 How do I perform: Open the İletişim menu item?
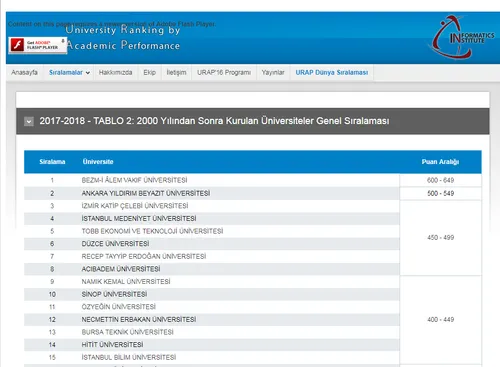coord(176,73)
